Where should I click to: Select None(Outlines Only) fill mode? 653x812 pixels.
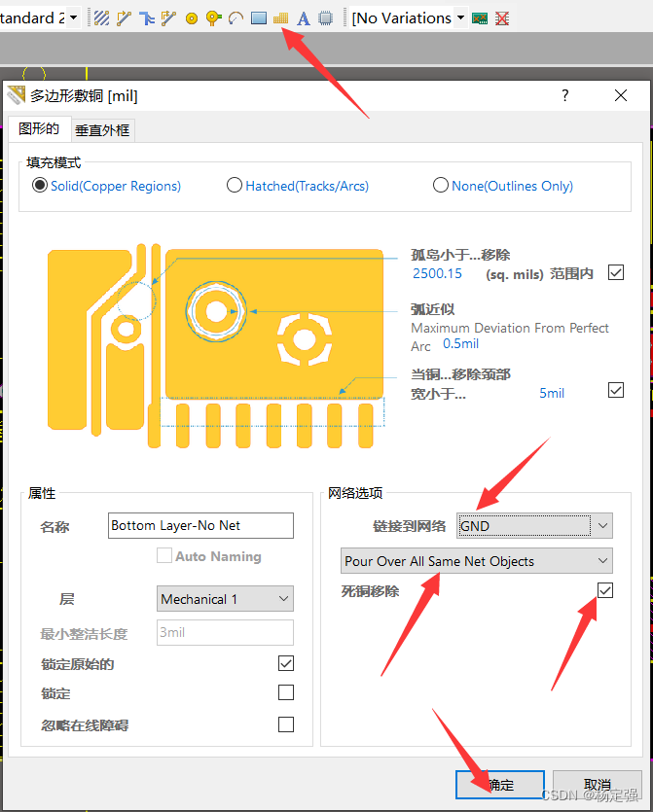[441, 186]
